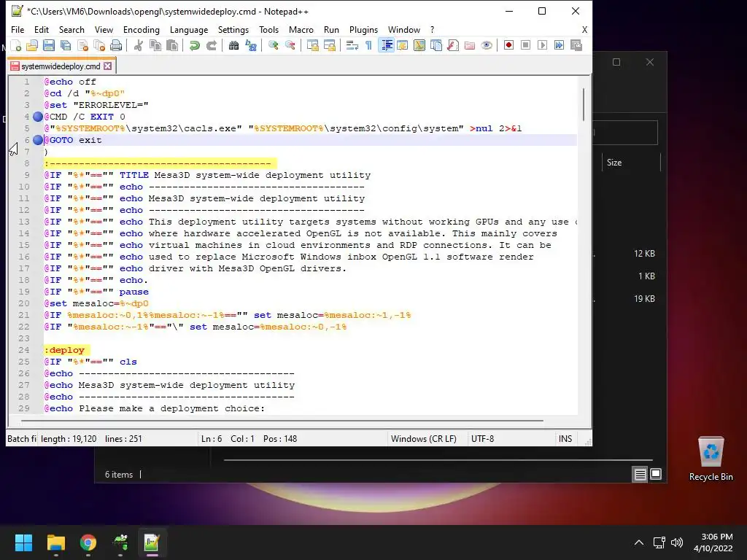Viewport: 747px width, 560px height.
Task: Close the systemwidedeploy.cmd tab
Action: pos(108,66)
